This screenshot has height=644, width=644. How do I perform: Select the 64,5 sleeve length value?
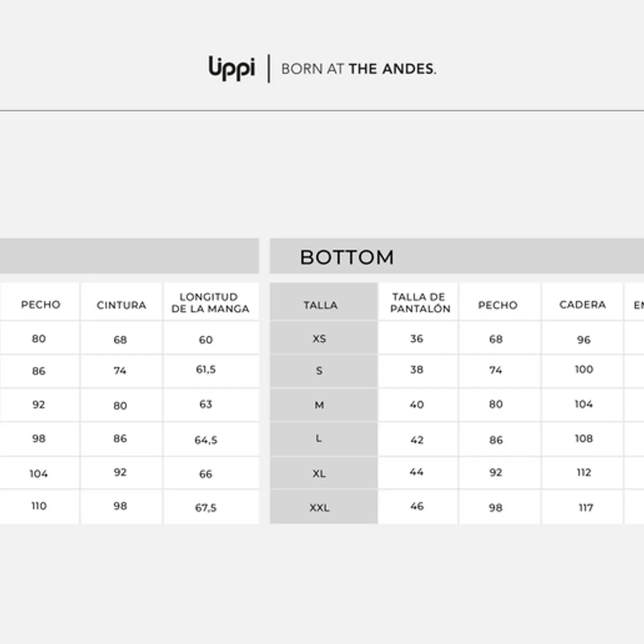click(206, 440)
